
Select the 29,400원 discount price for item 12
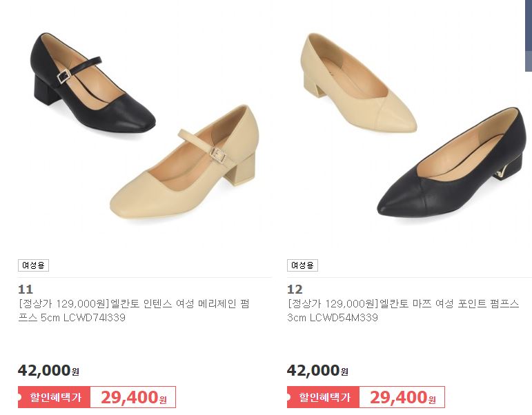click(x=403, y=397)
